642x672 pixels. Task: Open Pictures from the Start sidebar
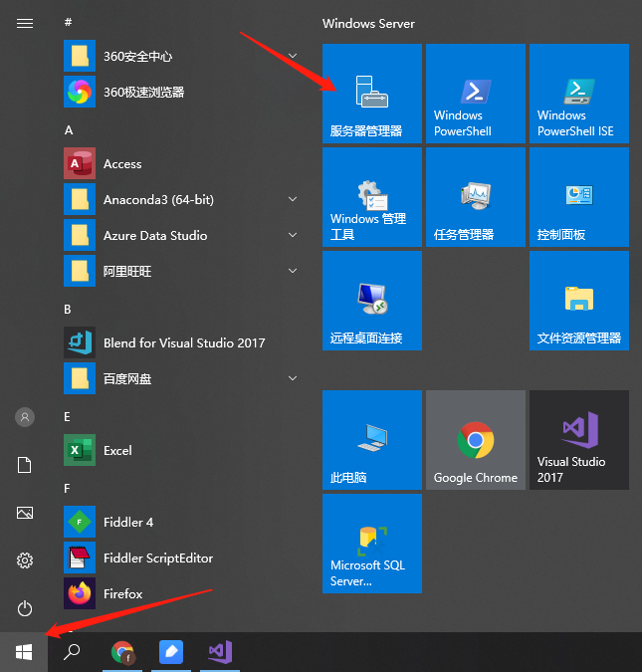click(x=25, y=513)
